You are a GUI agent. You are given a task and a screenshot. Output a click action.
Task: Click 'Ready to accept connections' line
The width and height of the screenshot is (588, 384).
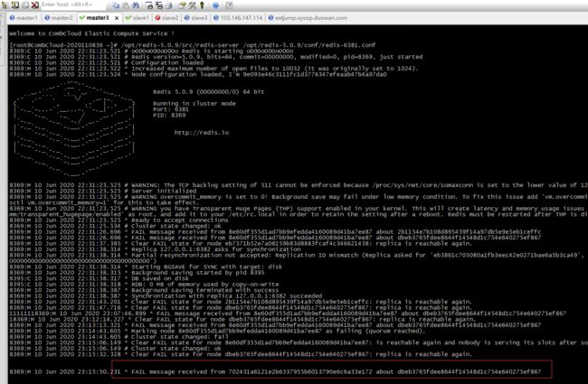point(119,220)
